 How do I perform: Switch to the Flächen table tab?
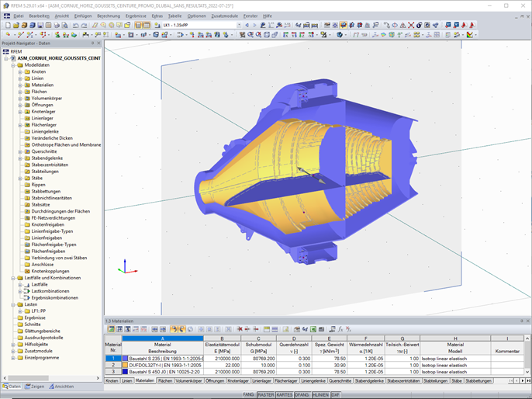click(x=165, y=380)
